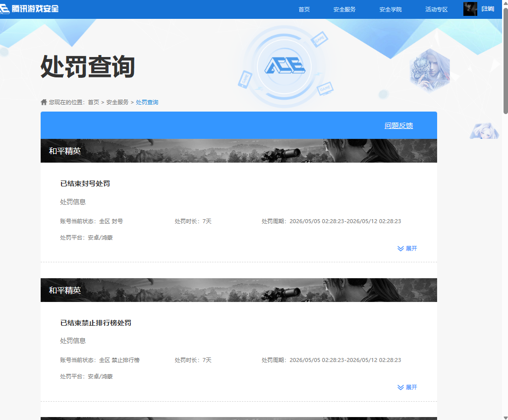
Task: Open the 问题反馈 feedback link
Action: pyautogui.click(x=399, y=125)
